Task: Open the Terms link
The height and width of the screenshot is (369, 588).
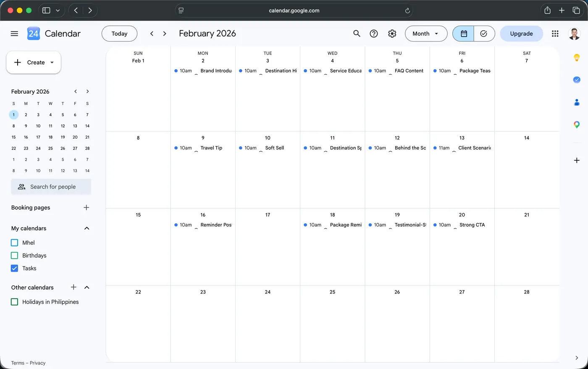Action: pos(18,363)
